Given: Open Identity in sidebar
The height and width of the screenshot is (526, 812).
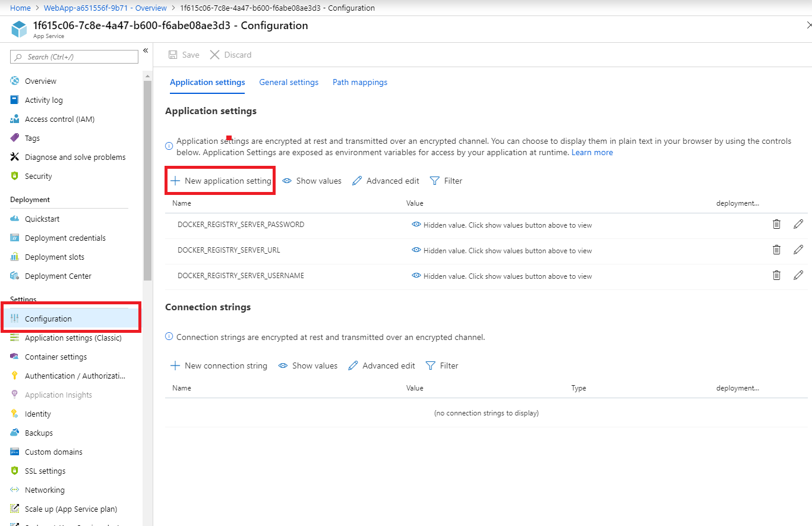Looking at the screenshot, I should [x=37, y=414].
